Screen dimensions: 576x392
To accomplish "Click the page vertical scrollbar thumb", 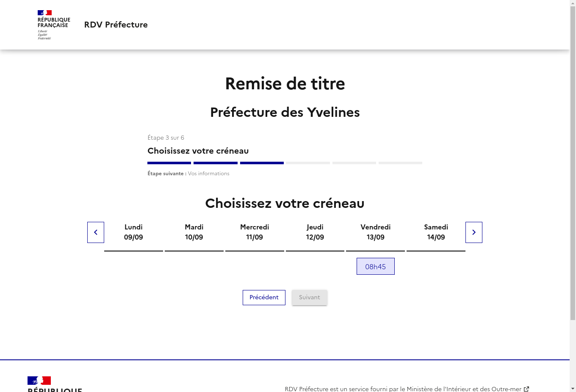I will (x=573, y=163).
